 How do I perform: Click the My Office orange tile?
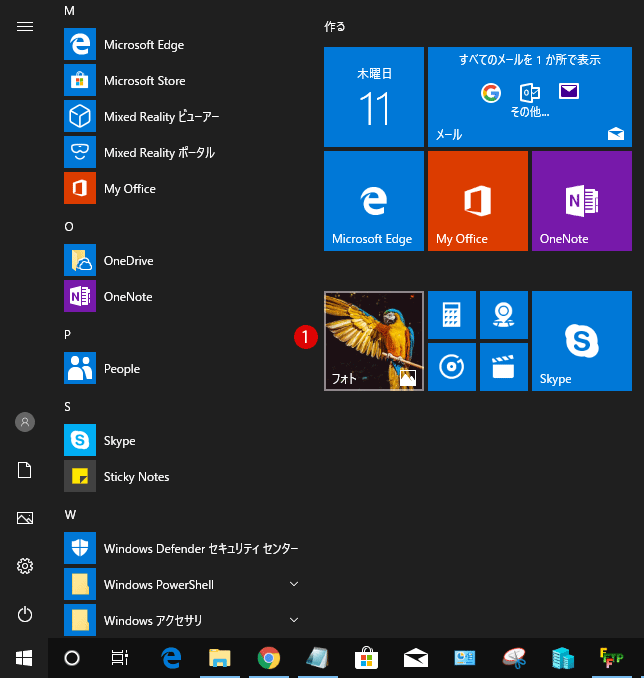click(x=478, y=201)
